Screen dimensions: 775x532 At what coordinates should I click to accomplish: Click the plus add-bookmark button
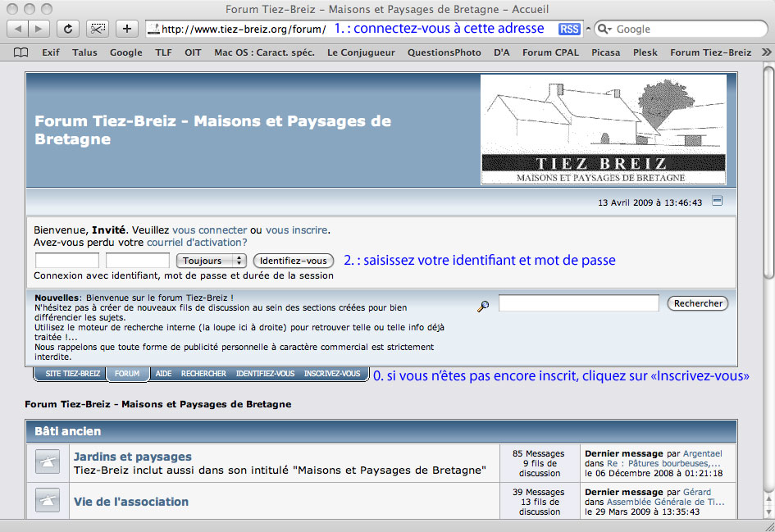tap(126, 29)
